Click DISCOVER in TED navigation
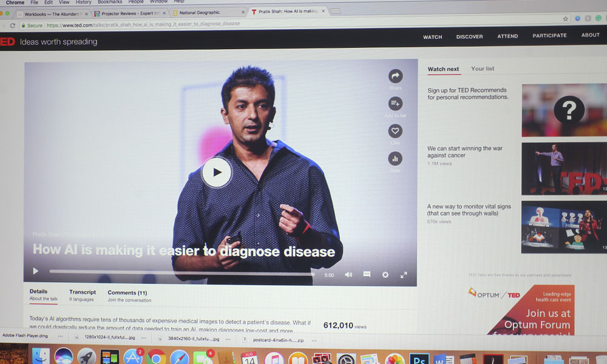The height and width of the screenshot is (364, 607). [469, 36]
